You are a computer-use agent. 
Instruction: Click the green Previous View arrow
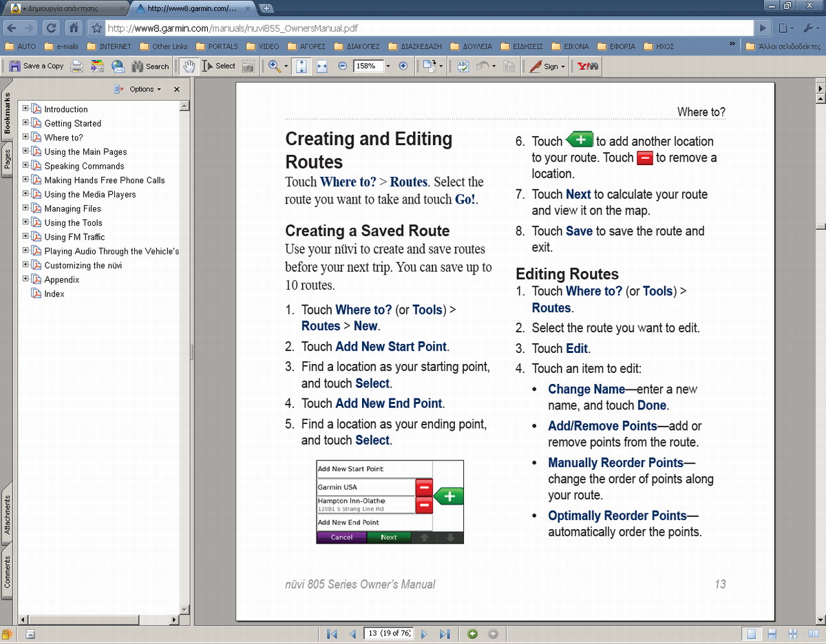pyautogui.click(x=472, y=634)
